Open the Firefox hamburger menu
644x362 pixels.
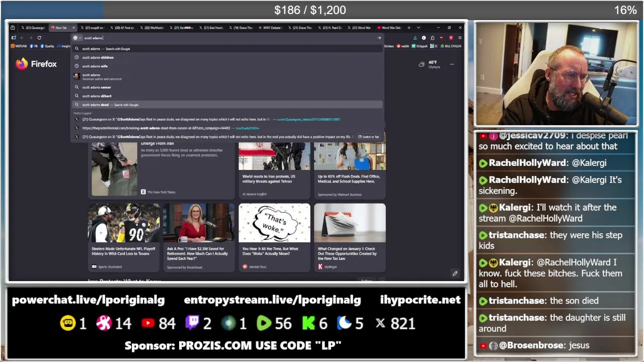click(x=460, y=38)
